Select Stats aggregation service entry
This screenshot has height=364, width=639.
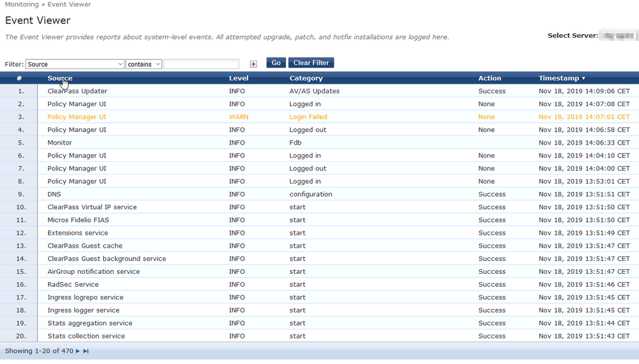pos(320,323)
